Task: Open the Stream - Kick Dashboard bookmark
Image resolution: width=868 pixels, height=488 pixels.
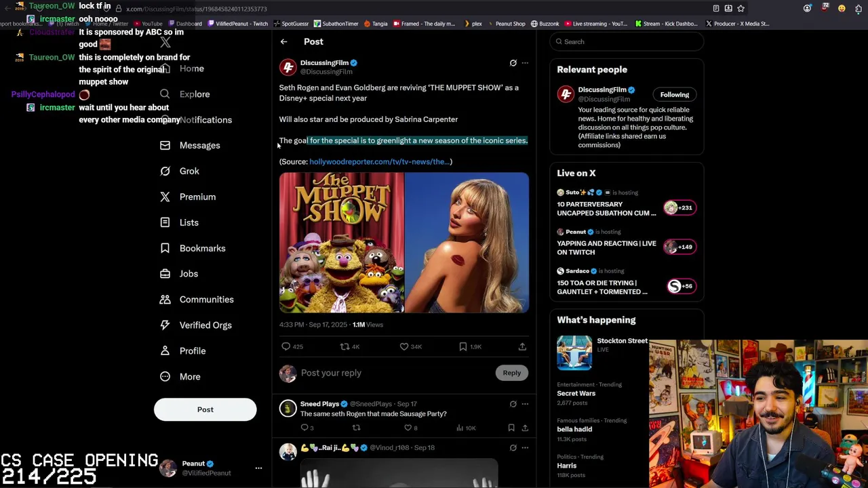Action: [x=665, y=24]
